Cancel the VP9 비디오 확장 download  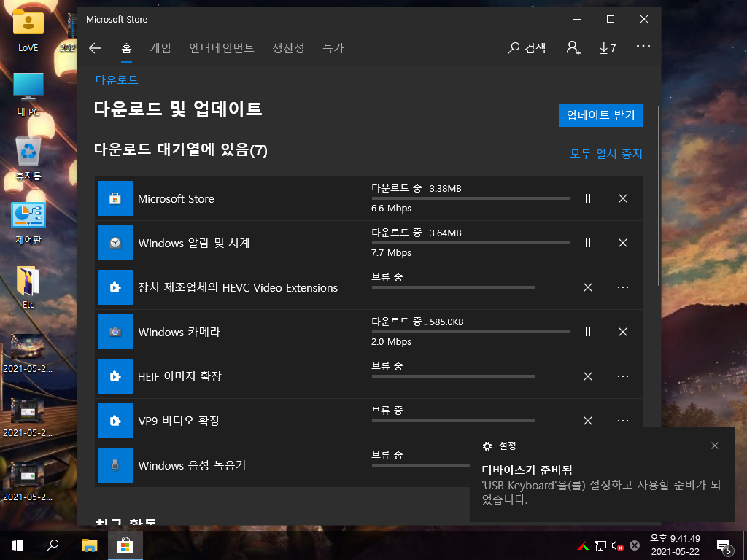click(588, 421)
